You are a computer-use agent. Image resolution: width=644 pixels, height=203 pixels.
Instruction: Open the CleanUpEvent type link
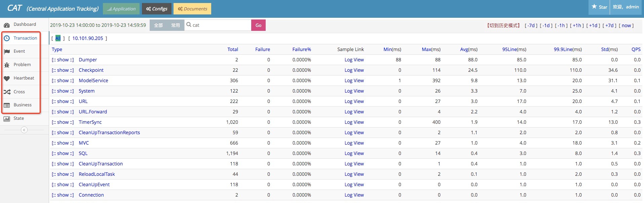94,185
